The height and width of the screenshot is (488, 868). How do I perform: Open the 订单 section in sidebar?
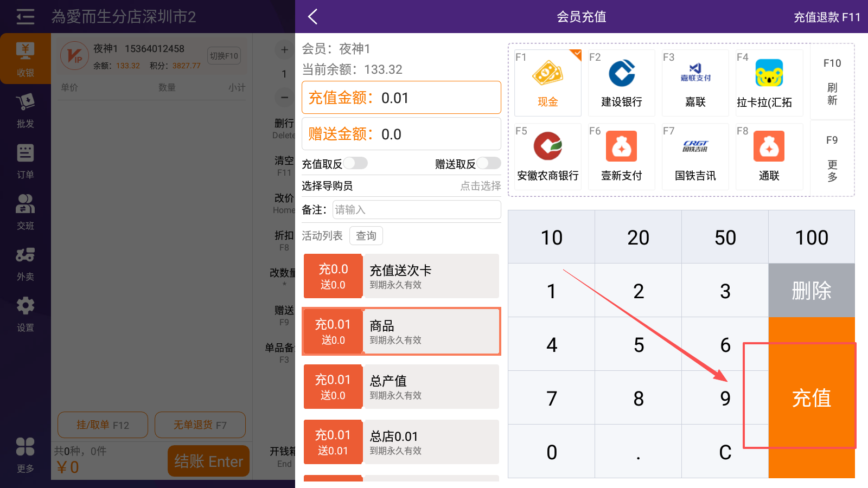point(25,161)
